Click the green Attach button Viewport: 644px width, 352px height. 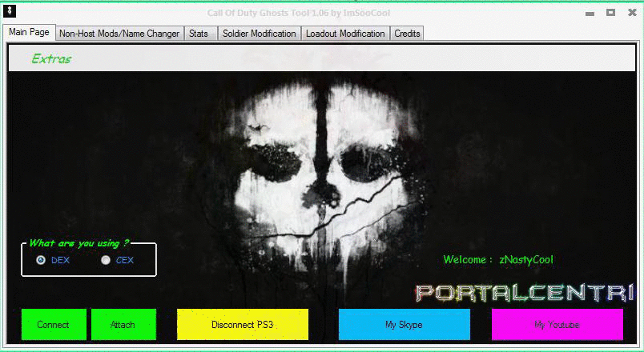pyautogui.click(x=123, y=325)
